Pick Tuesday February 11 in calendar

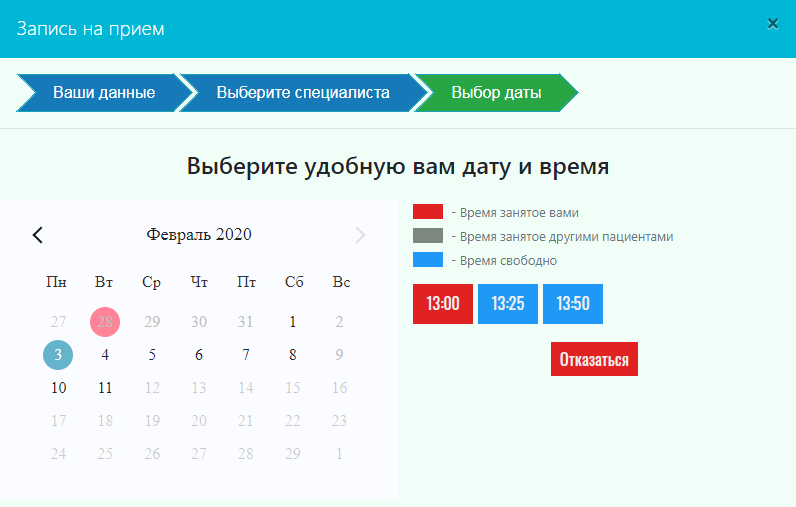pos(105,388)
